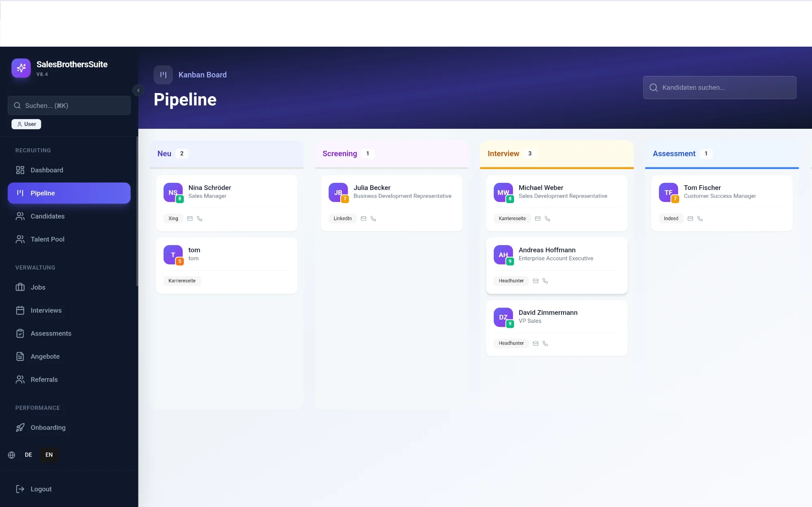Click Michael Weber's email icon

pyautogui.click(x=538, y=219)
